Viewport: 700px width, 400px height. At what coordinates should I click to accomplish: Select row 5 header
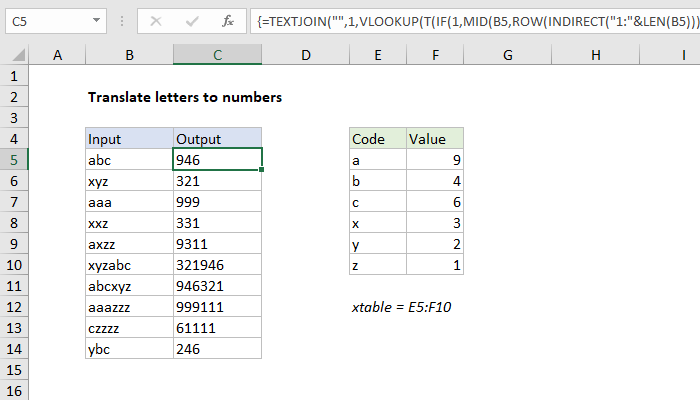pos(14,159)
